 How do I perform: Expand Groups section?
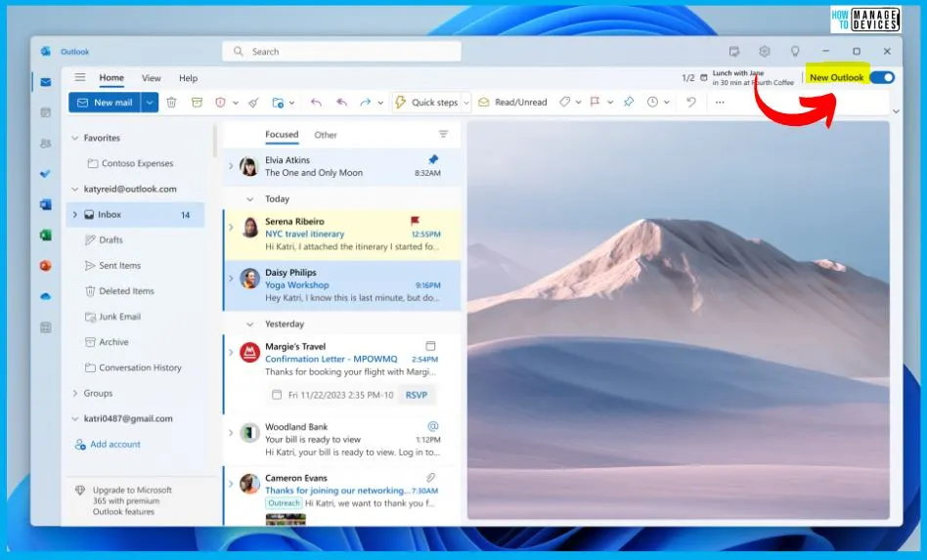tap(75, 393)
